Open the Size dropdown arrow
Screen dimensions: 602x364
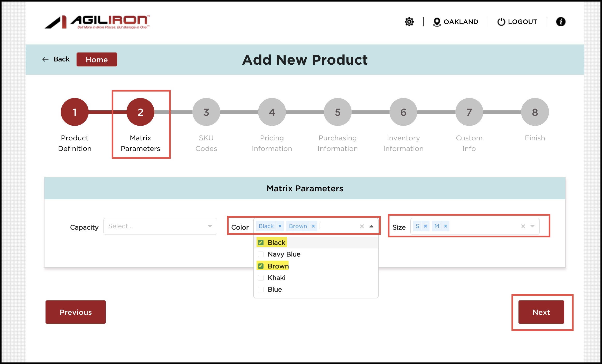532,226
